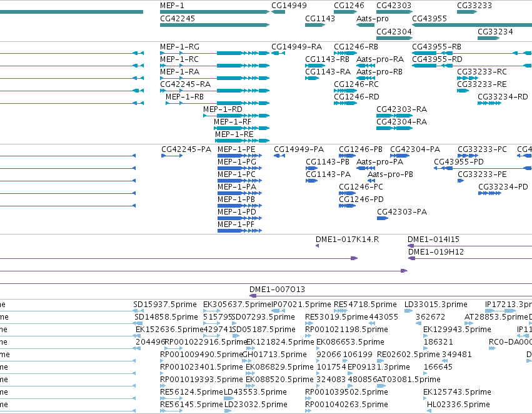Click the MEP-1-PB protein label
532x414 pixels.
click(236, 199)
